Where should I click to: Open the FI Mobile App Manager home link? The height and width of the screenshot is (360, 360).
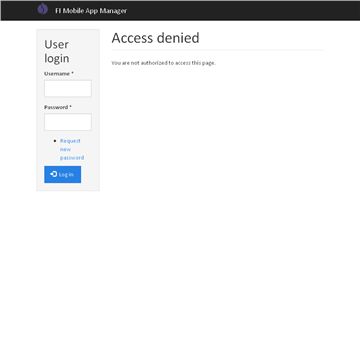tap(91, 11)
